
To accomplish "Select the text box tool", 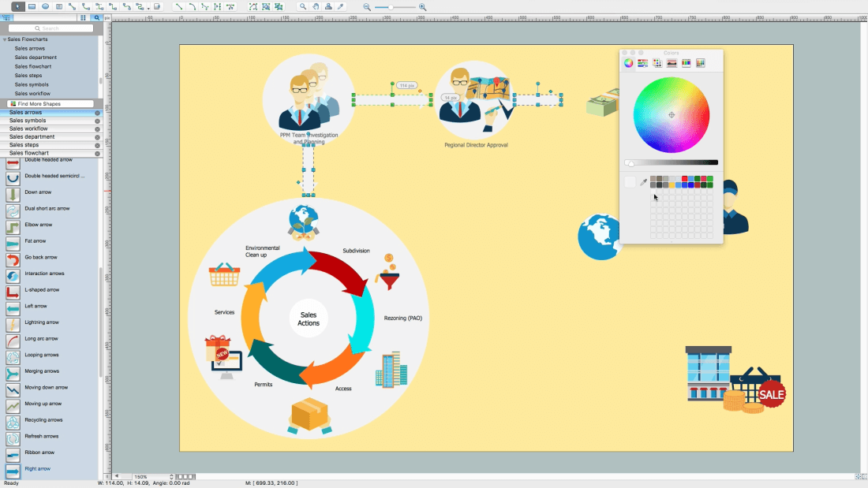I will pyautogui.click(x=58, y=6).
